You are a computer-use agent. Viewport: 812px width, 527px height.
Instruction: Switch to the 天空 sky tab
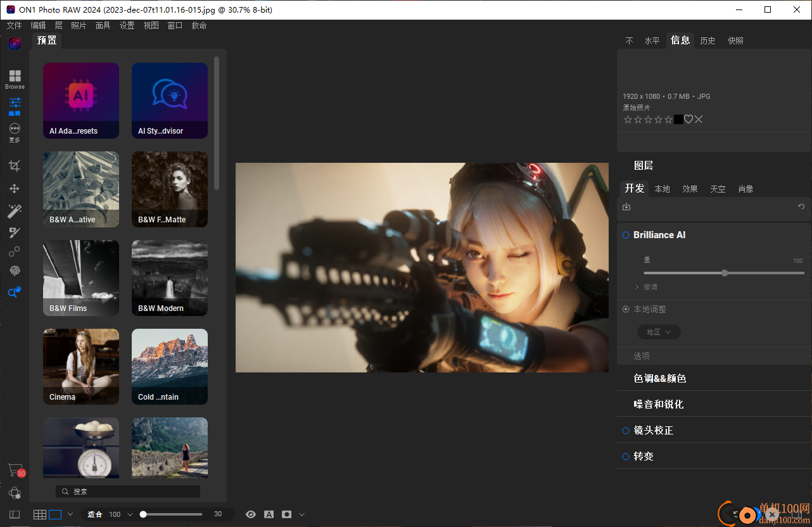coord(718,189)
